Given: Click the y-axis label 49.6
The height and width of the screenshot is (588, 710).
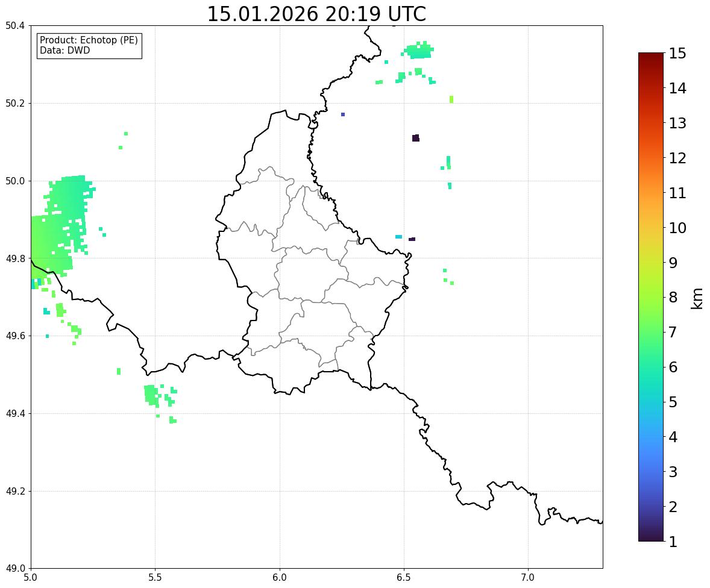Looking at the screenshot, I should pos(15,336).
